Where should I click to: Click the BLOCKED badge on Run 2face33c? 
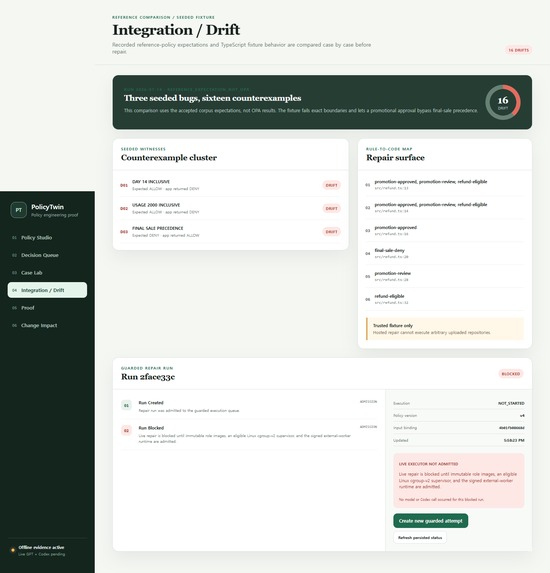point(511,374)
